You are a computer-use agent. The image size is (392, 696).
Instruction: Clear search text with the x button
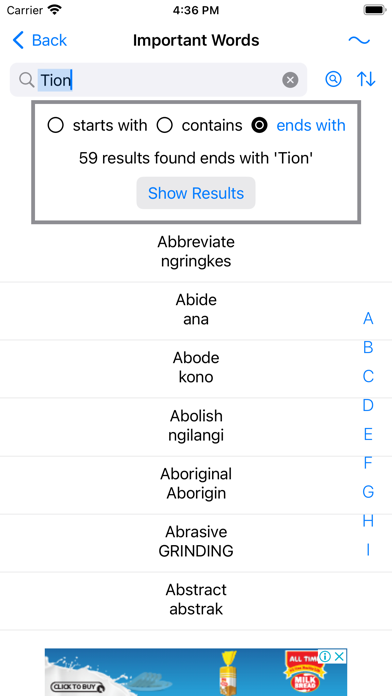pos(290,80)
